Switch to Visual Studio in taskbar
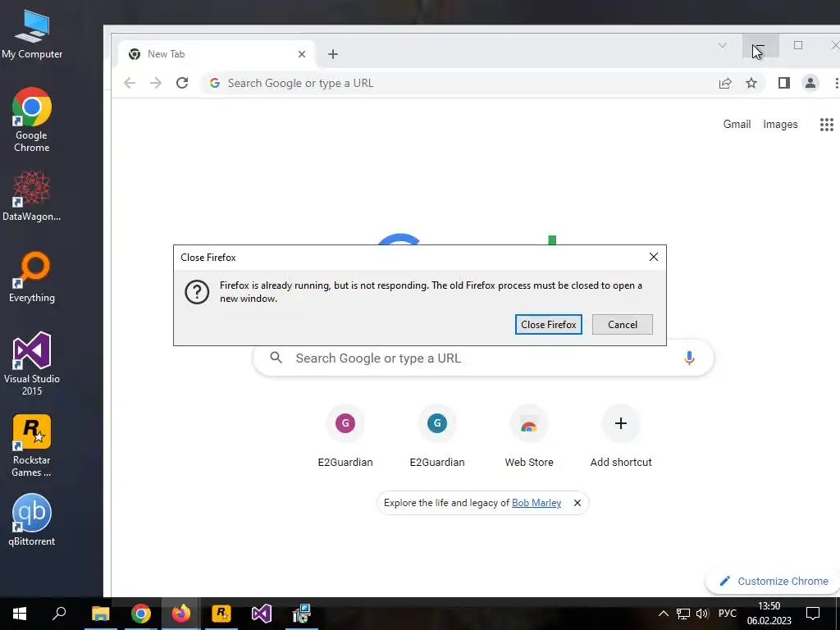The height and width of the screenshot is (630, 840). click(262, 614)
